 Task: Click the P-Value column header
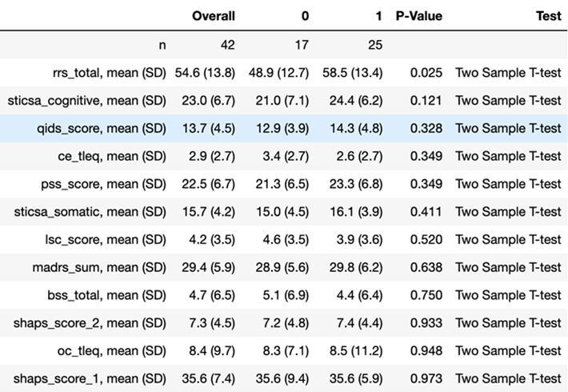click(x=419, y=16)
